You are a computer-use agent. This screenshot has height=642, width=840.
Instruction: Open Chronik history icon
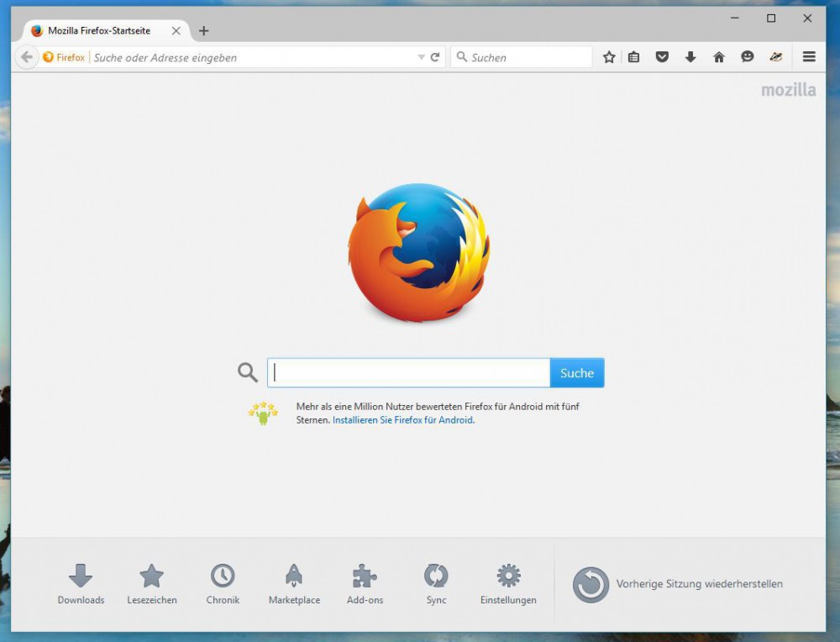pyautogui.click(x=223, y=583)
